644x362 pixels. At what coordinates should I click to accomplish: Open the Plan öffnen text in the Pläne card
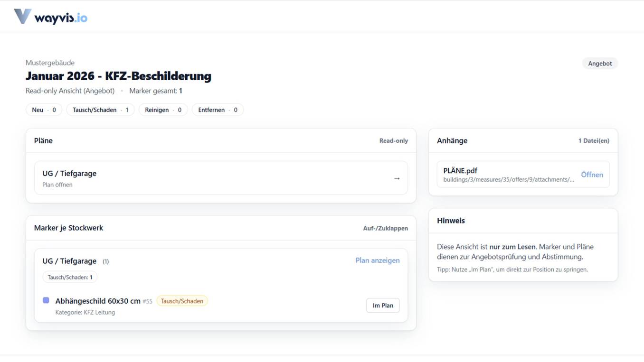pyautogui.click(x=57, y=185)
